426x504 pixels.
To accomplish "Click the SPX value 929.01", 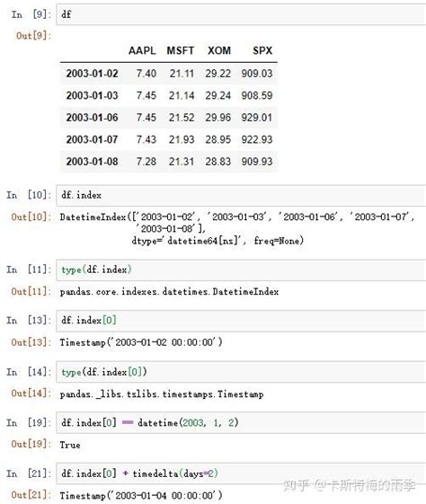I will coord(257,118).
